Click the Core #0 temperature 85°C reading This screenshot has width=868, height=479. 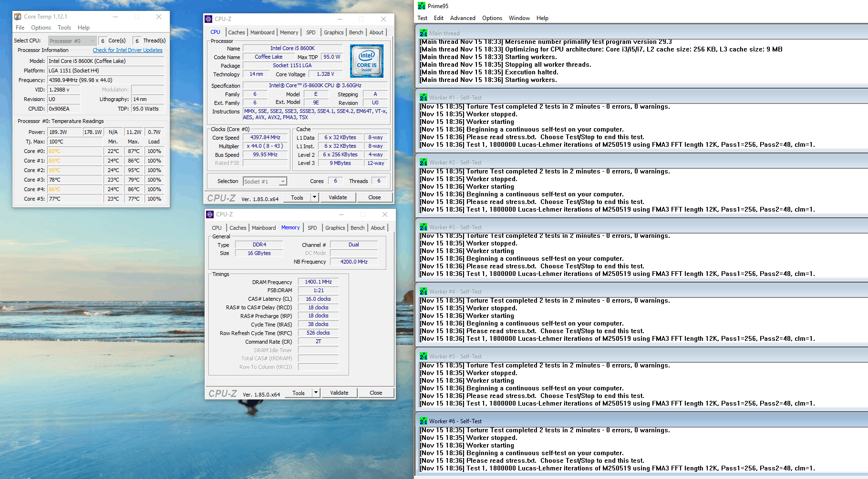pos(75,151)
